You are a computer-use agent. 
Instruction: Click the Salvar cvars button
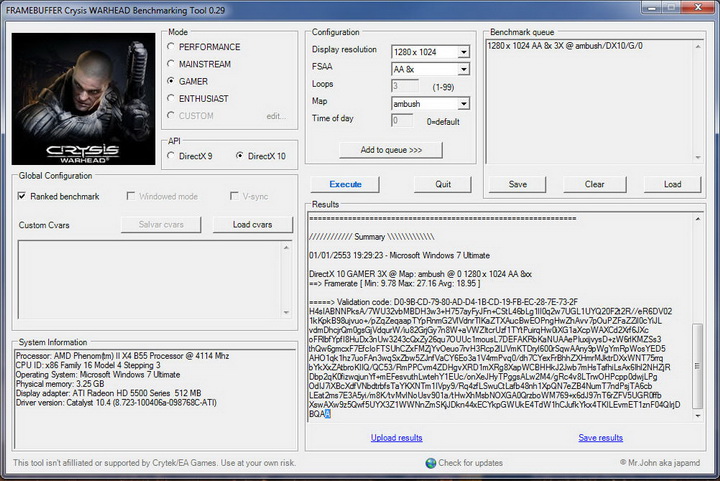[161, 224]
